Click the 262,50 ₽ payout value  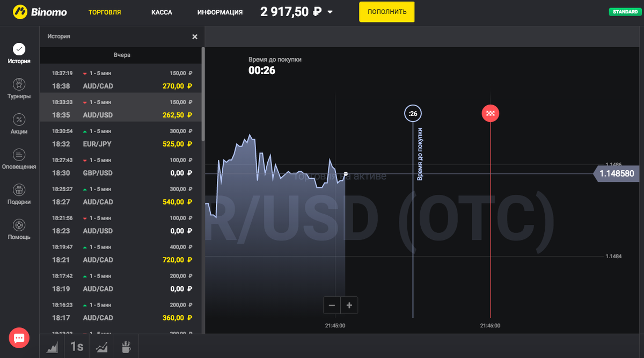pos(177,115)
